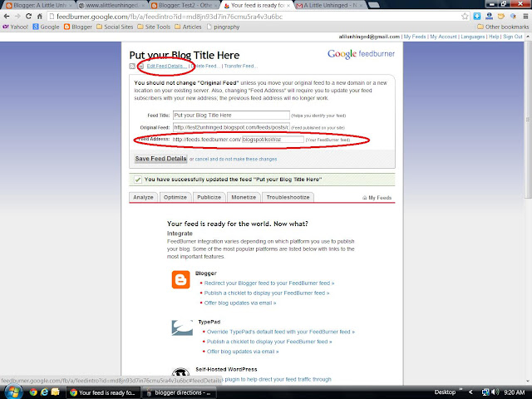Switch to www.alittleunhinged tab

[x=112, y=6]
